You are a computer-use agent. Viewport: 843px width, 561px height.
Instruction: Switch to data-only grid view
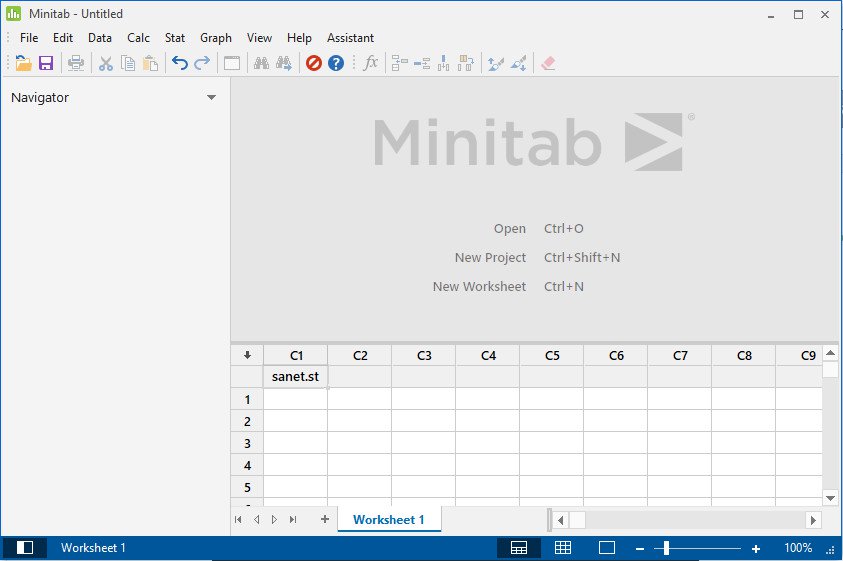click(x=563, y=548)
